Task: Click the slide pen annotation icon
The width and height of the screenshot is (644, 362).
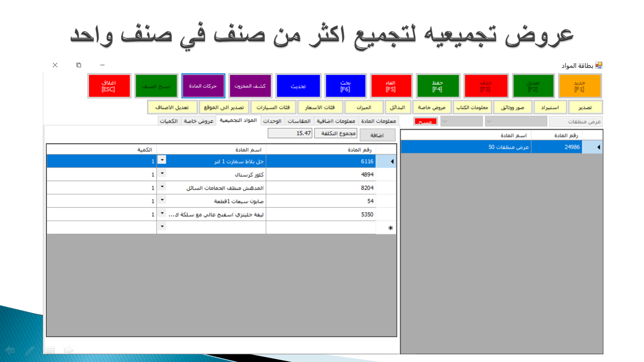Action: click(x=30, y=351)
